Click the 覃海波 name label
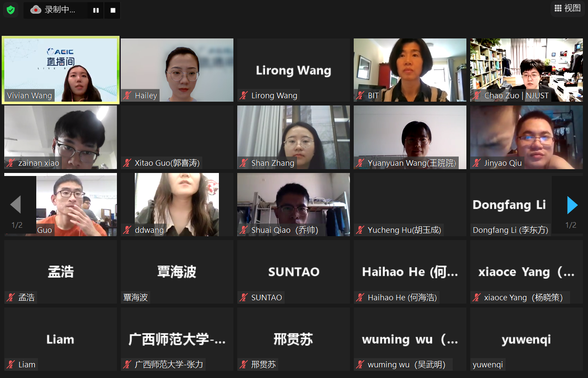This screenshot has width=588, height=378. click(x=135, y=297)
